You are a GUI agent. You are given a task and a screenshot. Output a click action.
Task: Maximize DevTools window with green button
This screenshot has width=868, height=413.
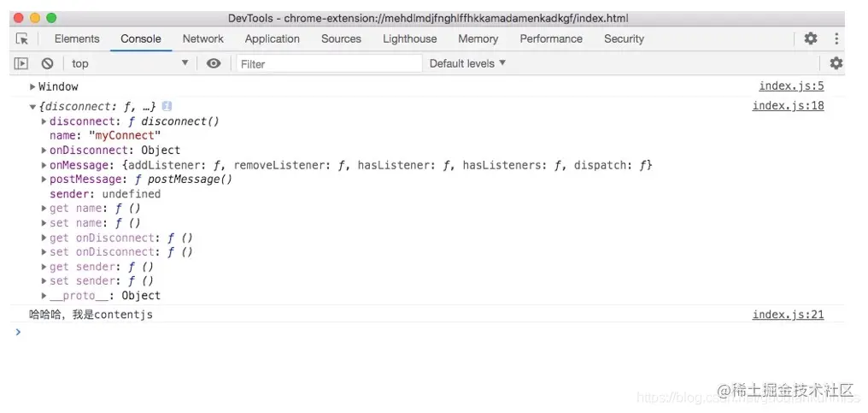[x=51, y=18]
